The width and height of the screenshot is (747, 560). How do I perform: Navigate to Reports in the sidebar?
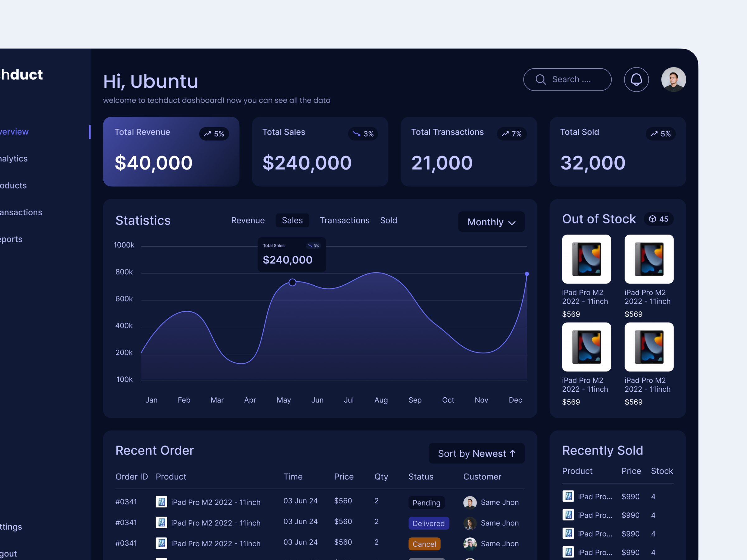tap(11, 239)
